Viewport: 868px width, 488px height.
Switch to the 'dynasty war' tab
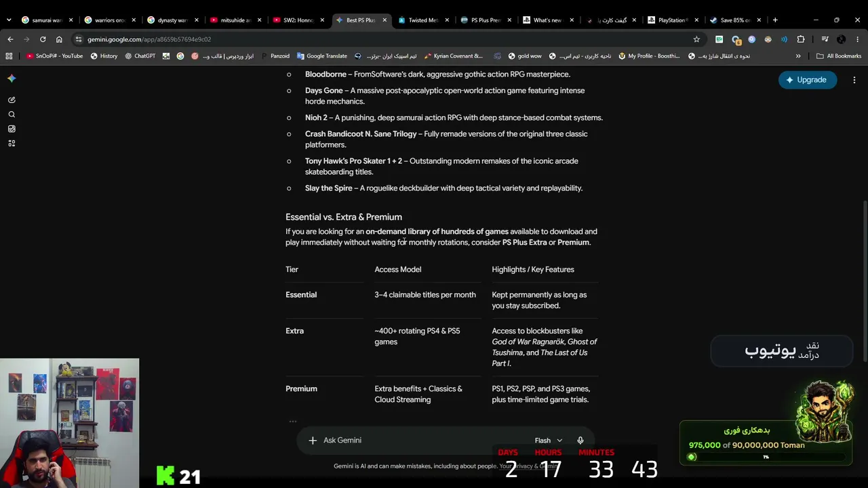172,20
